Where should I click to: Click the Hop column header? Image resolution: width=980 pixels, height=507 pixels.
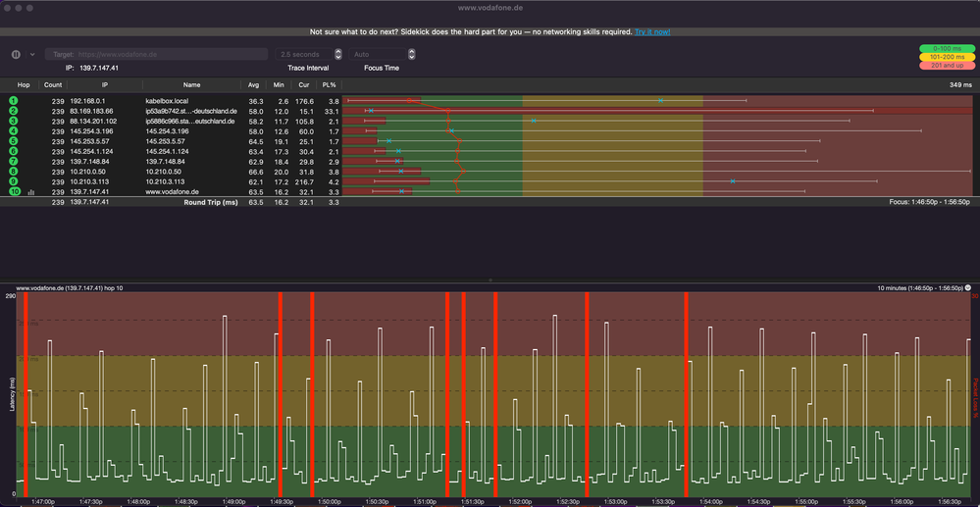tap(24, 84)
